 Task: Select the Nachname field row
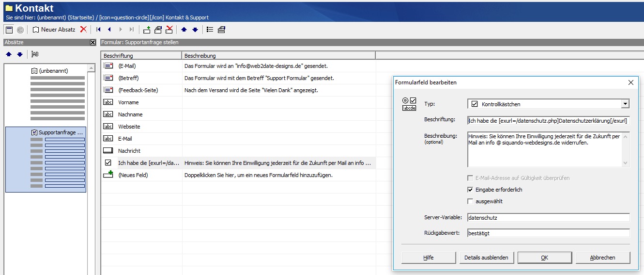coord(238,114)
